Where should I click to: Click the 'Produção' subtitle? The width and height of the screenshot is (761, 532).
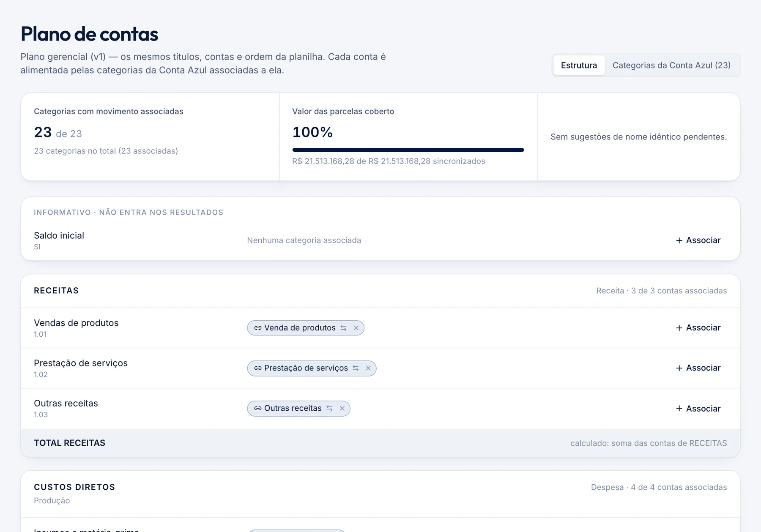(52, 501)
